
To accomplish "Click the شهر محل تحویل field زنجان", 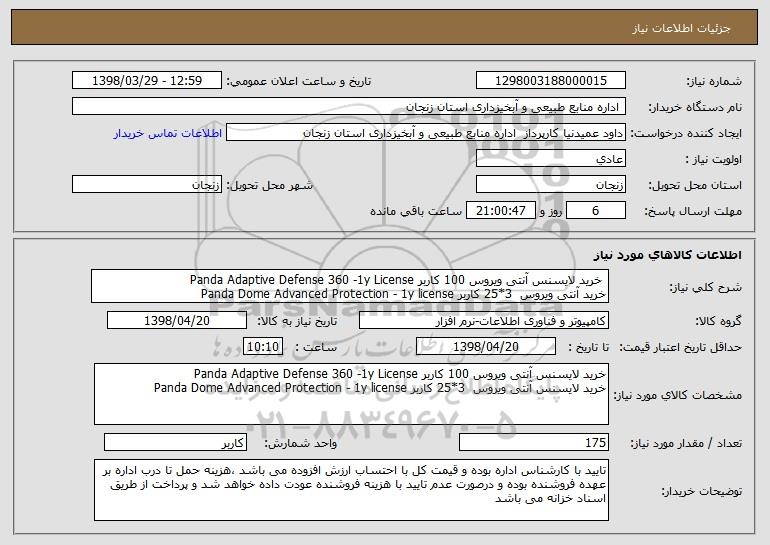I will [147, 185].
